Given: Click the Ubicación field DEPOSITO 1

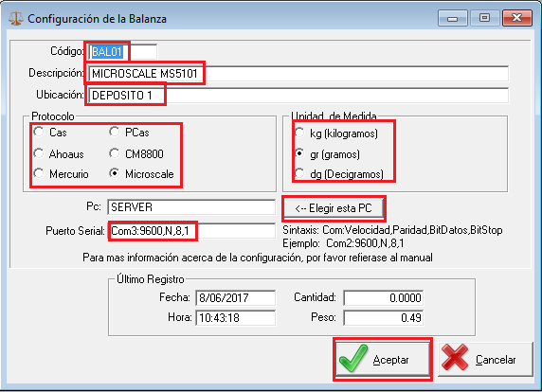Looking at the screenshot, I should pyautogui.click(x=298, y=96).
